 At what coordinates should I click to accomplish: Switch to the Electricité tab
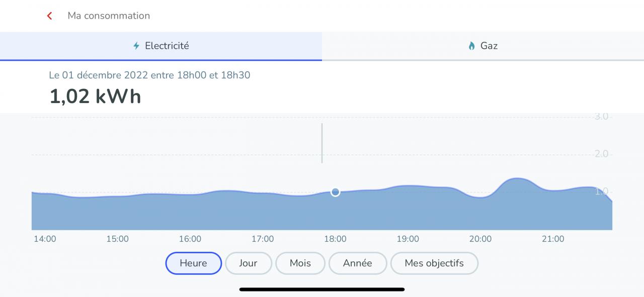161,46
